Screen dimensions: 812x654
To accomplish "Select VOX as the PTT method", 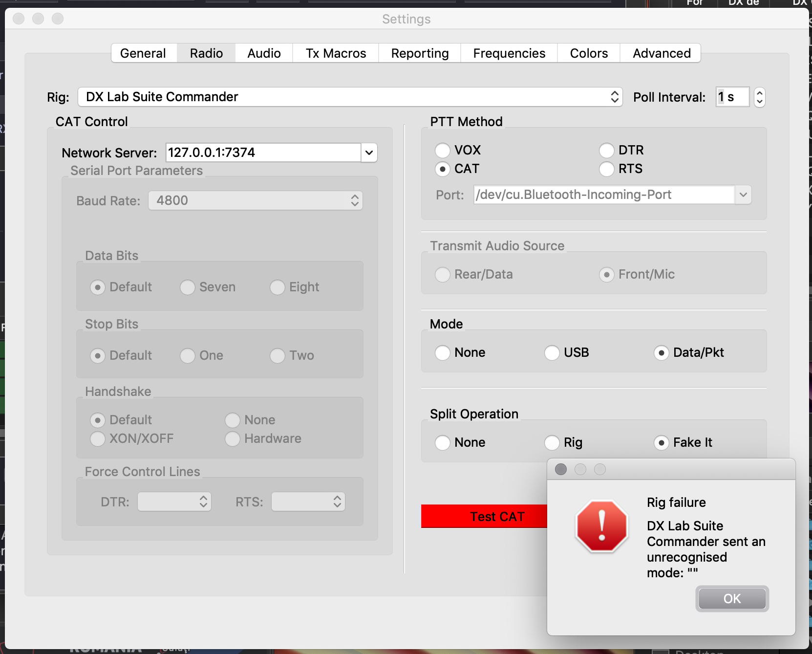I will [443, 150].
